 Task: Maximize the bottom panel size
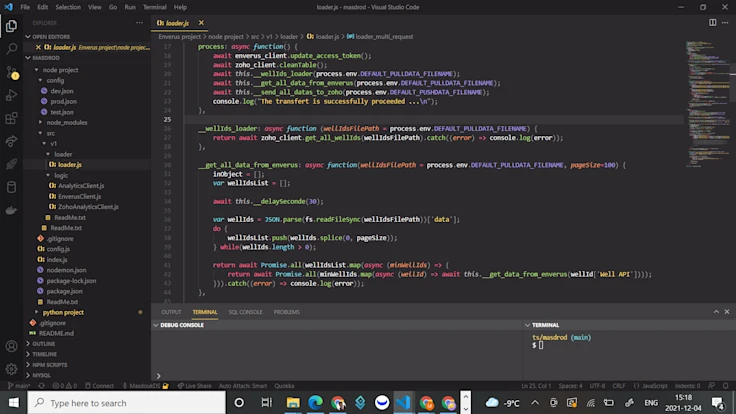point(716,312)
